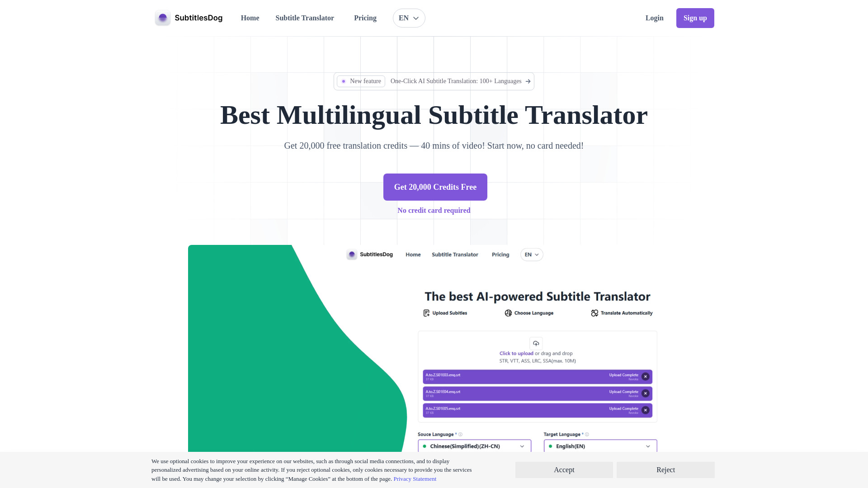
Task: Click the choose language icon
Action: pyautogui.click(x=508, y=313)
